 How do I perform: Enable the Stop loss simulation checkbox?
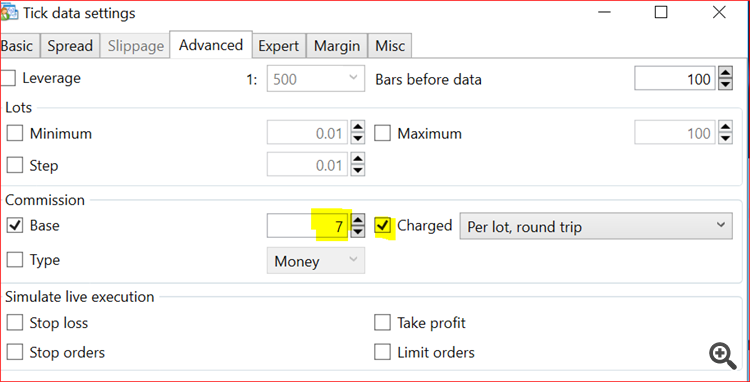tap(15, 323)
